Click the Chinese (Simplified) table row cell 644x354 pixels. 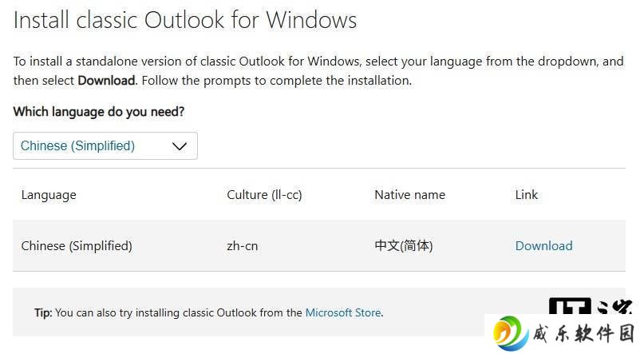coord(77,246)
